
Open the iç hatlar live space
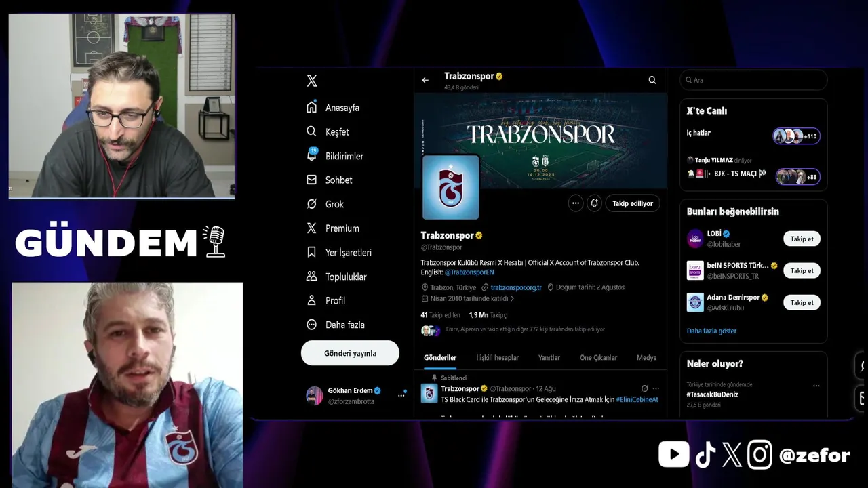(x=698, y=133)
